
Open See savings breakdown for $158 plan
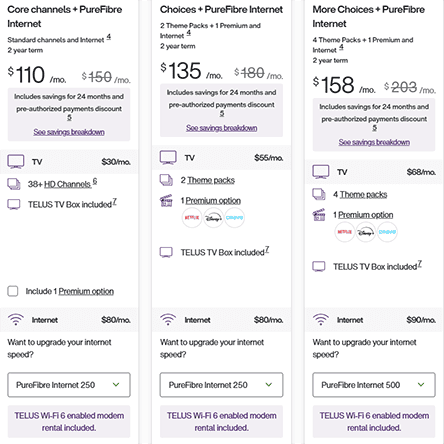pyautogui.click(x=374, y=142)
